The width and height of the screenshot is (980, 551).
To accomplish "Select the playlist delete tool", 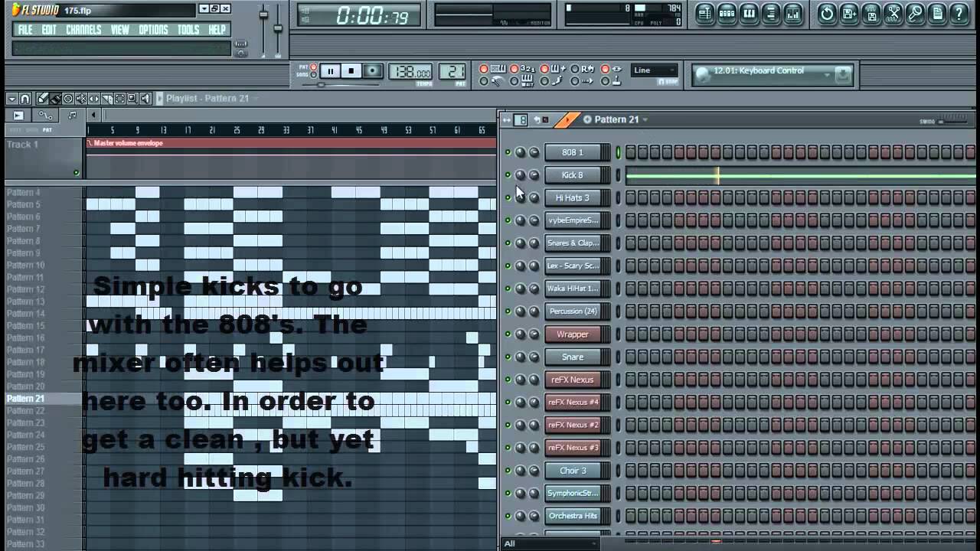I will (x=69, y=99).
